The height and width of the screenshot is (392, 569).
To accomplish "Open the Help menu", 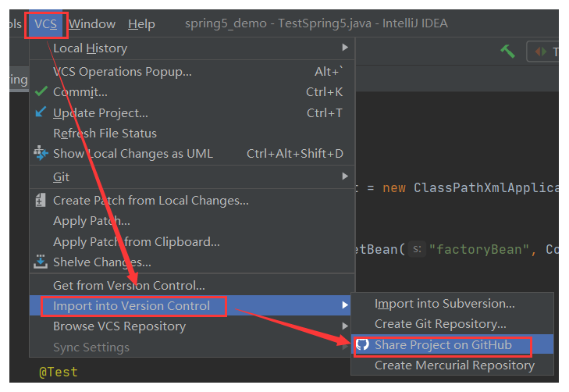I will pyautogui.click(x=141, y=24).
